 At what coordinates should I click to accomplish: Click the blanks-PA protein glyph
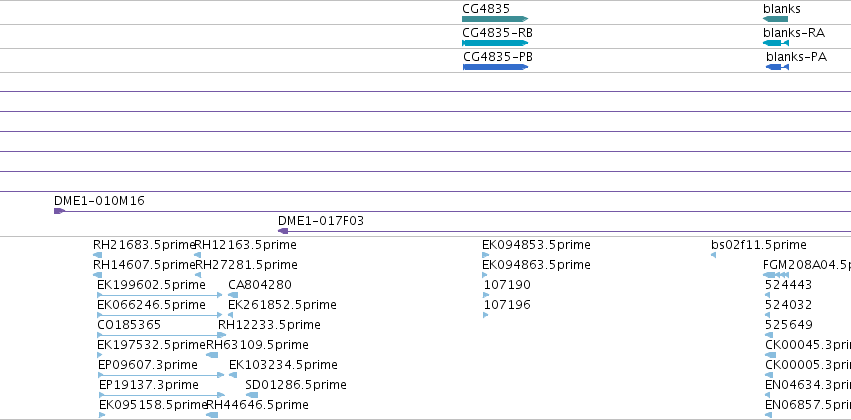pos(777,67)
